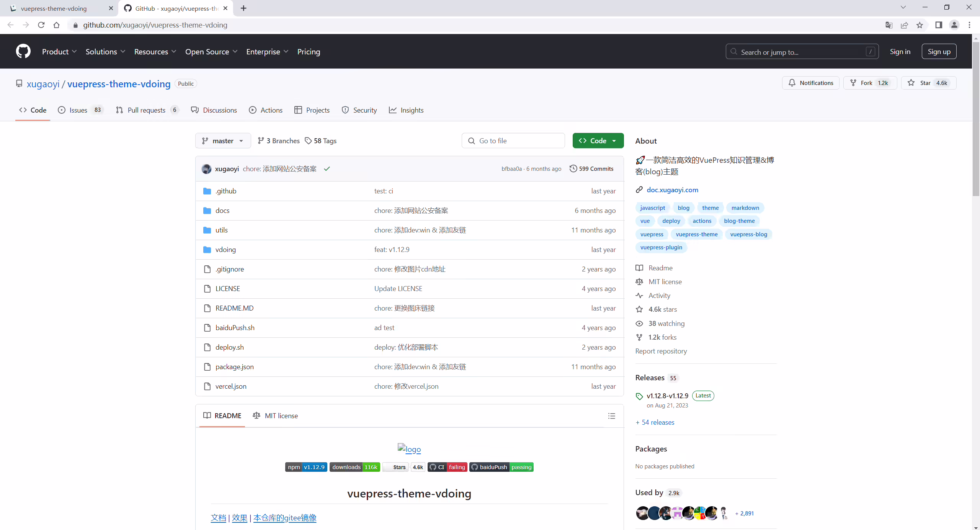
Task: Click the GitHub Octocat logo
Action: click(23, 51)
